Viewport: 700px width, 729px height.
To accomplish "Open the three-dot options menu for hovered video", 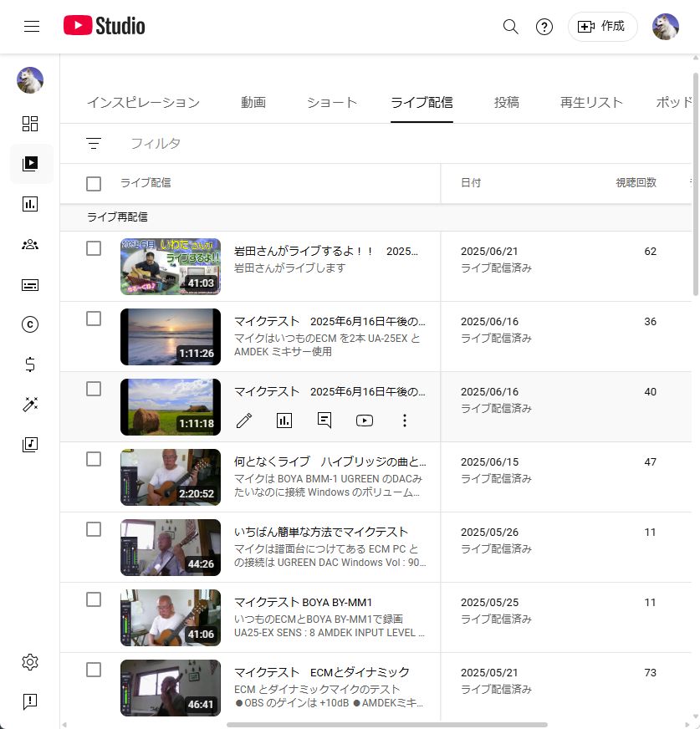I will [405, 421].
